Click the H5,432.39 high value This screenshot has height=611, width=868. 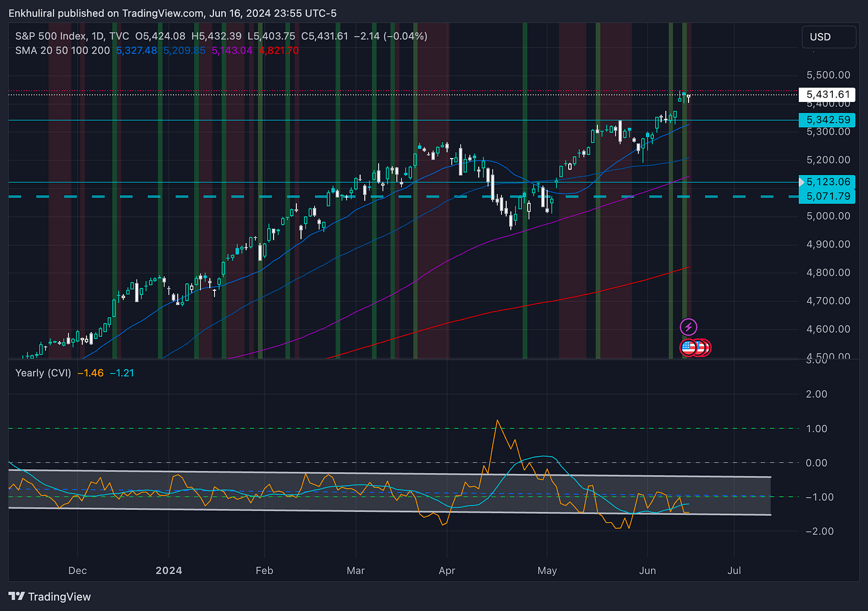(216, 36)
